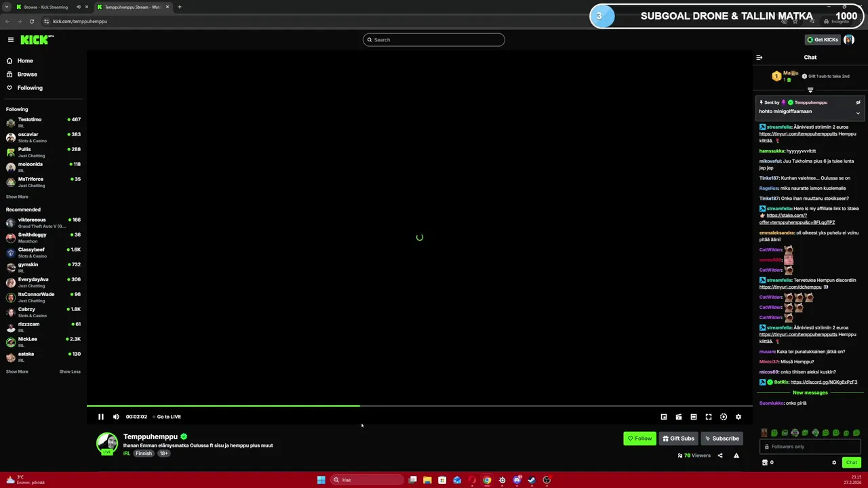This screenshot has width=868, height=488.
Task: Click the Get KICKs button
Action: pos(823,40)
